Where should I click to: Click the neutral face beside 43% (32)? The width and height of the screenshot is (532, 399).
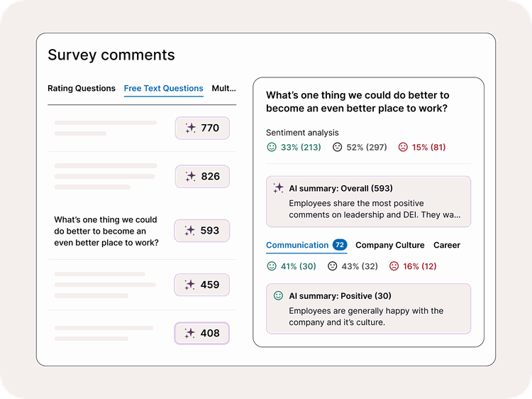(x=332, y=266)
